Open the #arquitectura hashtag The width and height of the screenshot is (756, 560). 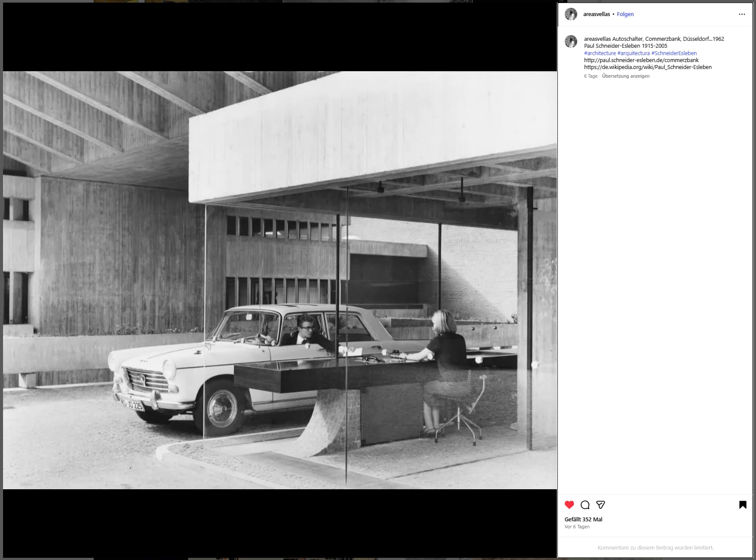coord(633,53)
